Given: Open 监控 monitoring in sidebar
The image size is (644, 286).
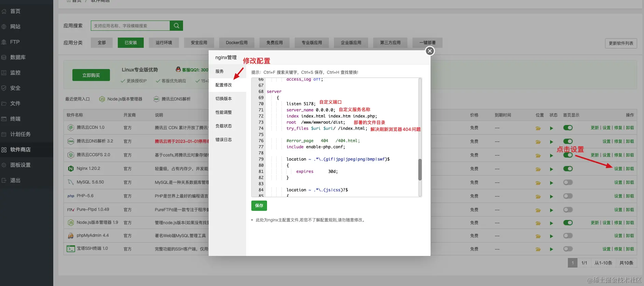Looking at the screenshot, I should click(x=15, y=73).
